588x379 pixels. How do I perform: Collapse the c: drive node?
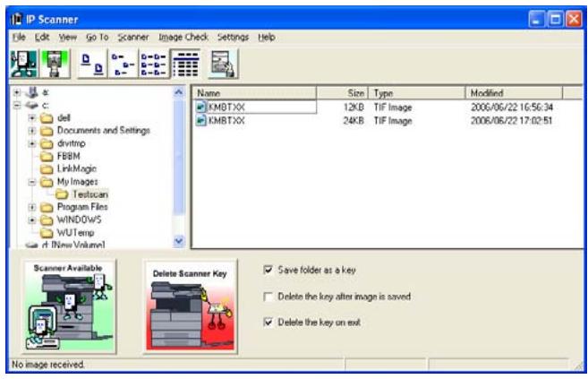[x=17, y=106]
